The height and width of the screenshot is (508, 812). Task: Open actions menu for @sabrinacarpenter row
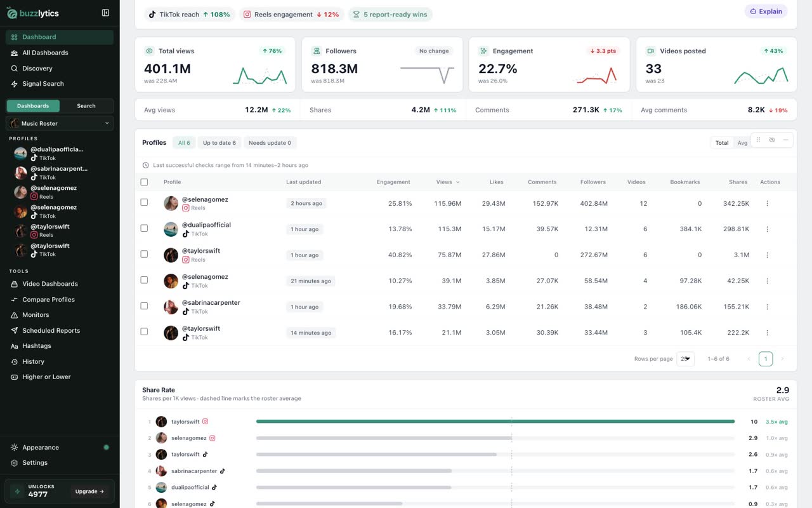768,307
